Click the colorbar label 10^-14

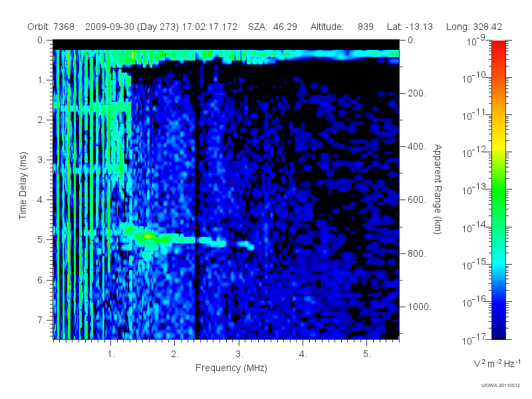pyautogui.click(x=475, y=227)
